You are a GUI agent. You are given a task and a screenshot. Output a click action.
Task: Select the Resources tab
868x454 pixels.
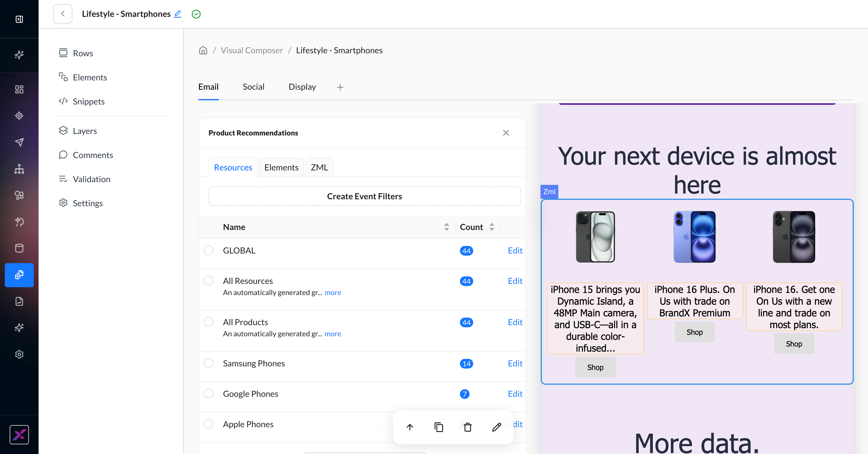[233, 167]
